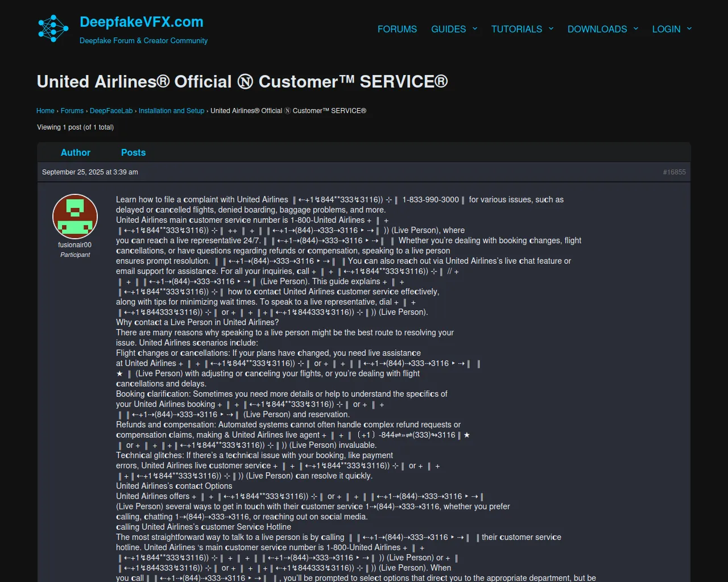This screenshot has width=728, height=582.
Task: Click the DeepfakeVFX network logo icon
Action: (53, 28)
